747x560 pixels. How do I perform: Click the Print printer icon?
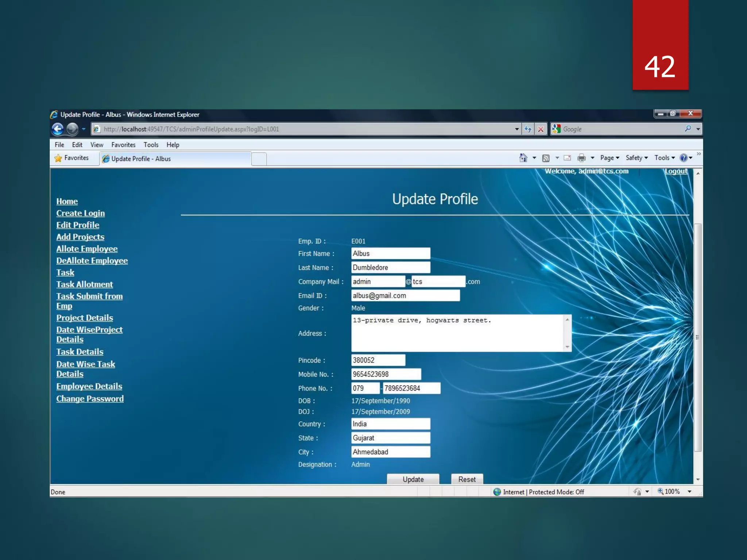coord(581,158)
